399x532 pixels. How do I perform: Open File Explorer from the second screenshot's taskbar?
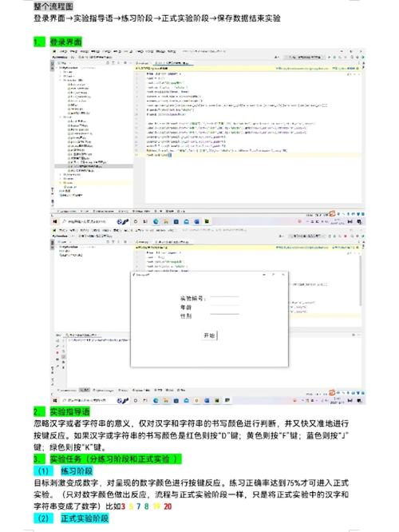166,400
